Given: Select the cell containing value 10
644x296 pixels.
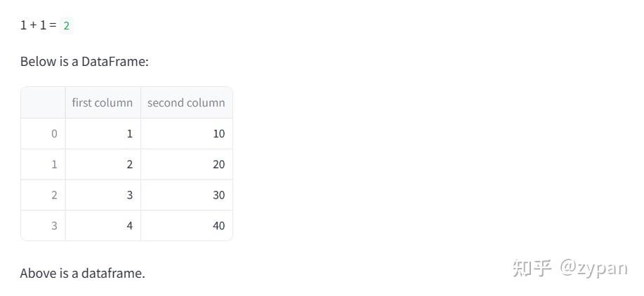Looking at the screenshot, I should 187,134.
